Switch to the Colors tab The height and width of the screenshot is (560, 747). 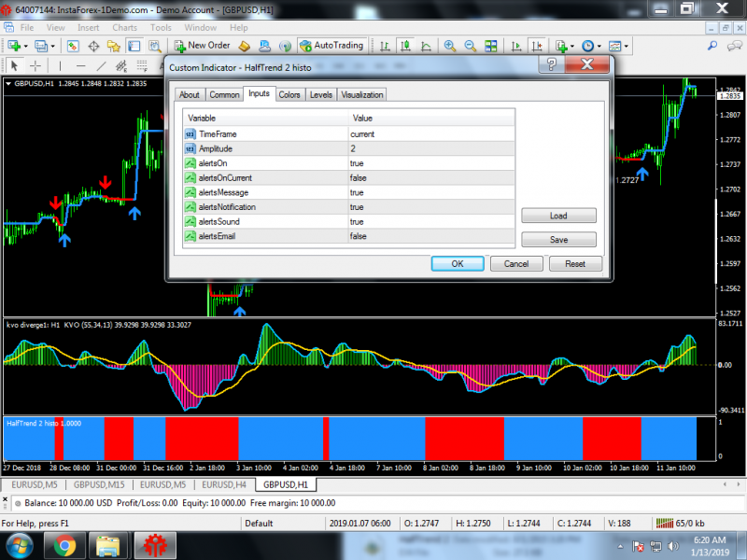(289, 94)
